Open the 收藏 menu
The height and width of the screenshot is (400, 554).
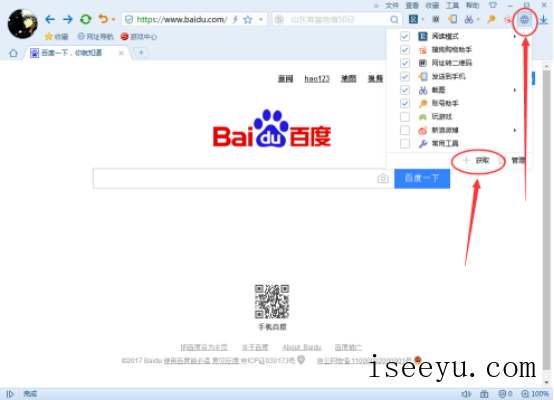click(432, 5)
